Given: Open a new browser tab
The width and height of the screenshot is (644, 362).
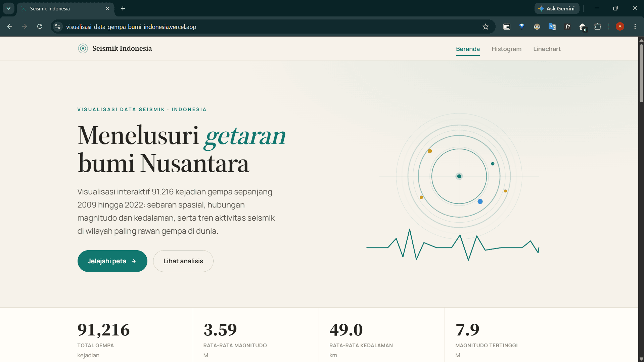Looking at the screenshot, I should click(x=123, y=8).
